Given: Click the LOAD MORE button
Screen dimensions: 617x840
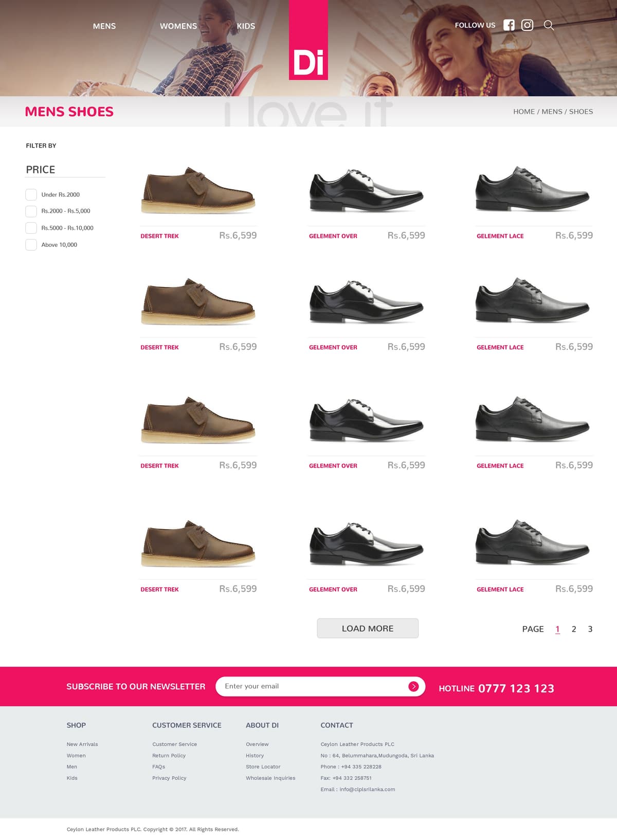Looking at the screenshot, I should pos(368,628).
